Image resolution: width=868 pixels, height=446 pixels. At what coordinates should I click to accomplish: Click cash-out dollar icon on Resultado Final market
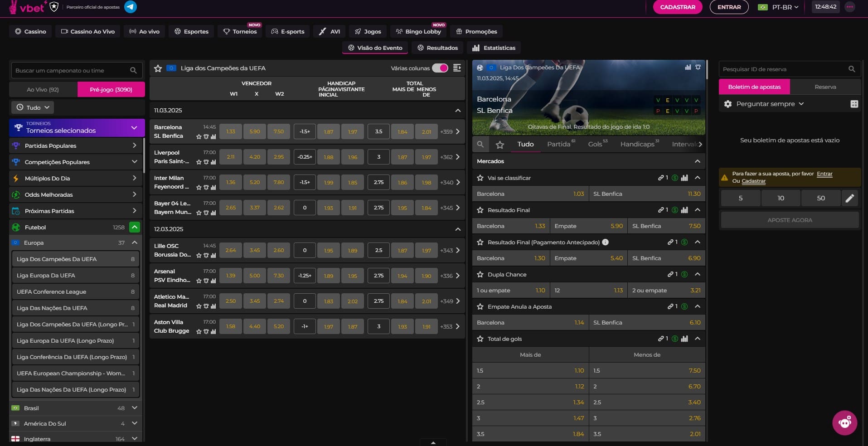coord(675,210)
